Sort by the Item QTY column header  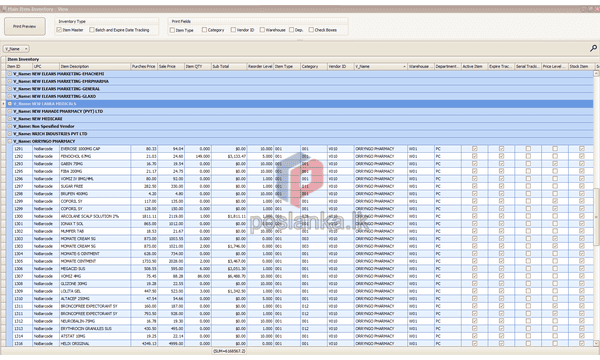[x=198, y=67]
